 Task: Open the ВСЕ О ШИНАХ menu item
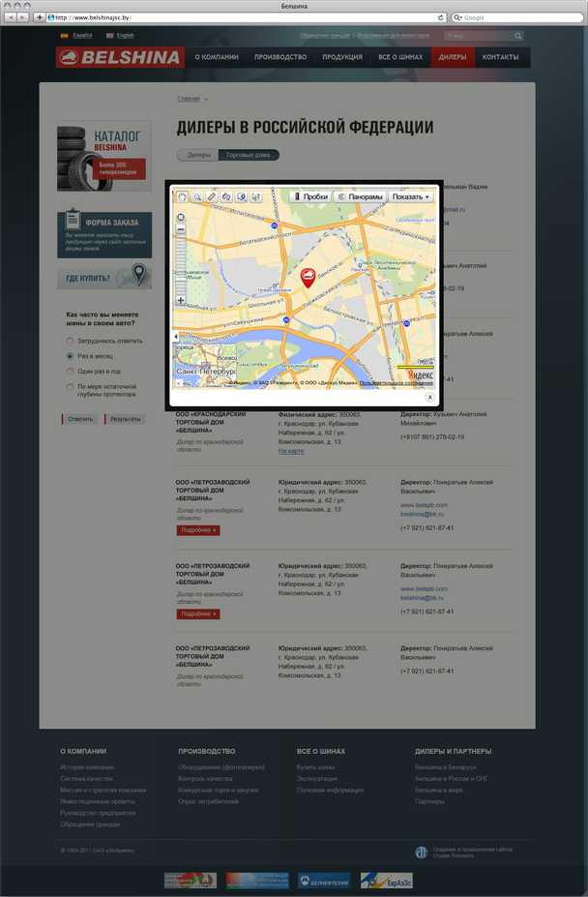400,57
